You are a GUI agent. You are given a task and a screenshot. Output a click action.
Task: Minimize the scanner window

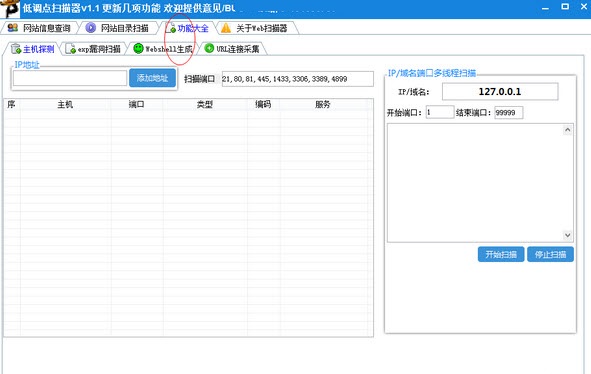(x=545, y=8)
